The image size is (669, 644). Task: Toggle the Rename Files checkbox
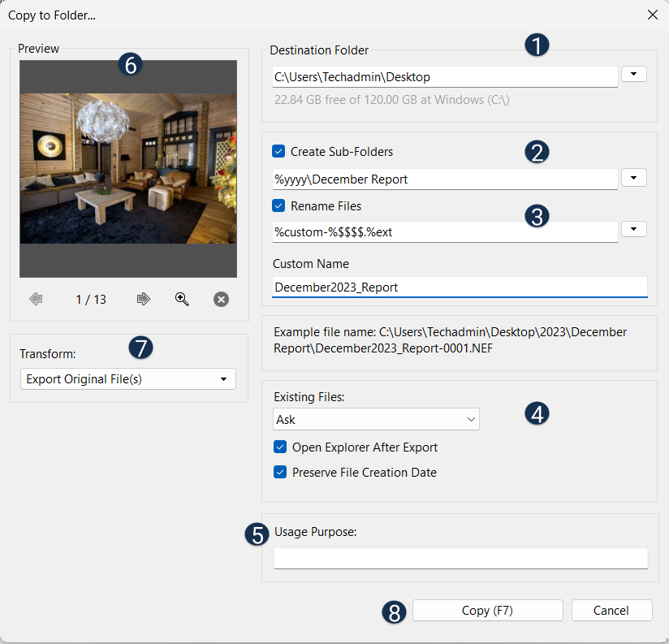pyautogui.click(x=279, y=206)
